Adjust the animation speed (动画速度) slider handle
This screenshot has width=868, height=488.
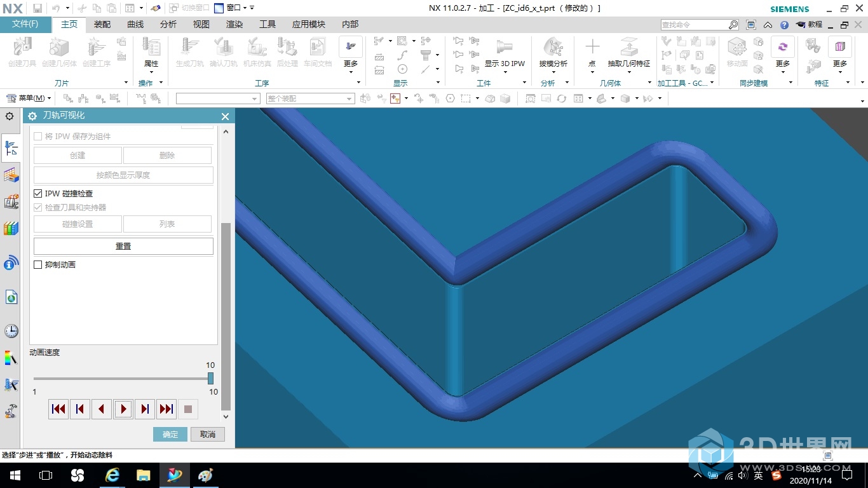pos(210,378)
